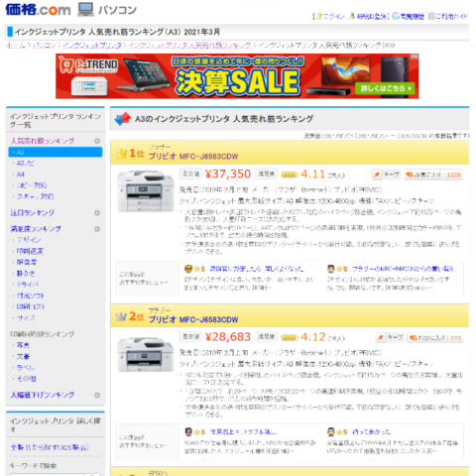
Task: Open 全製品から探す product search link
Action: [50, 447]
